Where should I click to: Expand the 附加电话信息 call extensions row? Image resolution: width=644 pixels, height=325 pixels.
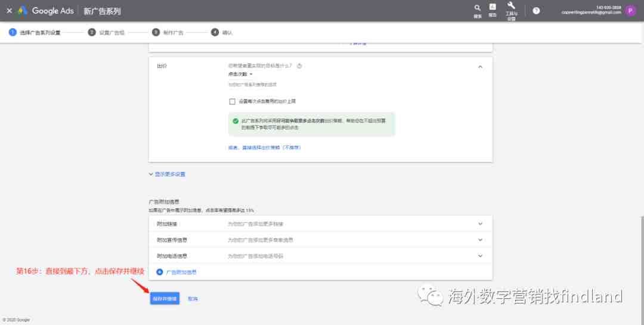[x=320, y=256]
